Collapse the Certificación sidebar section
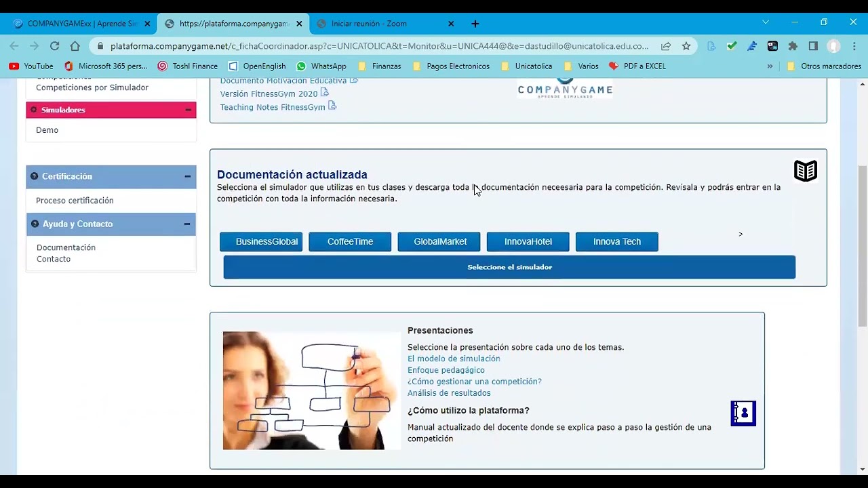The image size is (868, 488). (187, 176)
